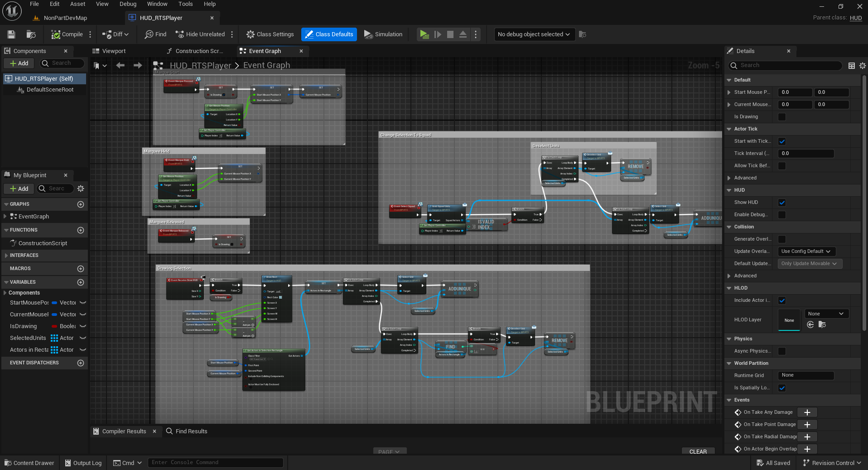Uncheck the Show HUD checkbox
Image resolution: width=868 pixels, height=470 pixels.
(781, 203)
